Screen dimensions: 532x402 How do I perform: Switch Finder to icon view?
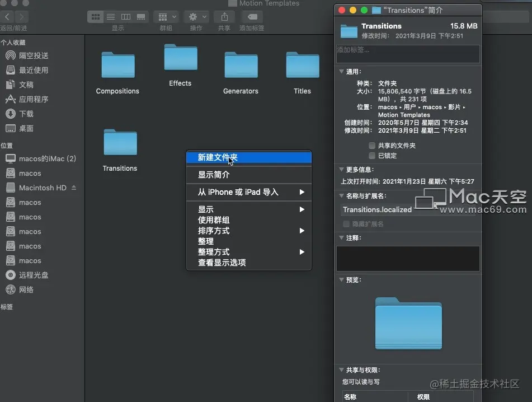click(x=96, y=17)
